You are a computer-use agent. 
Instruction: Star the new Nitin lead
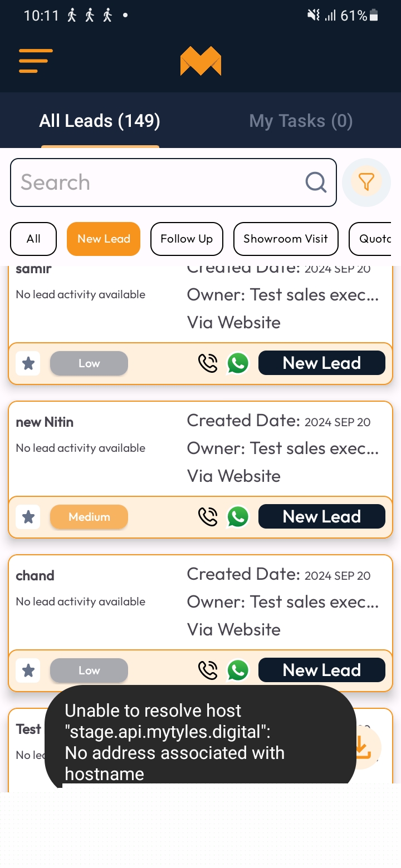(28, 517)
